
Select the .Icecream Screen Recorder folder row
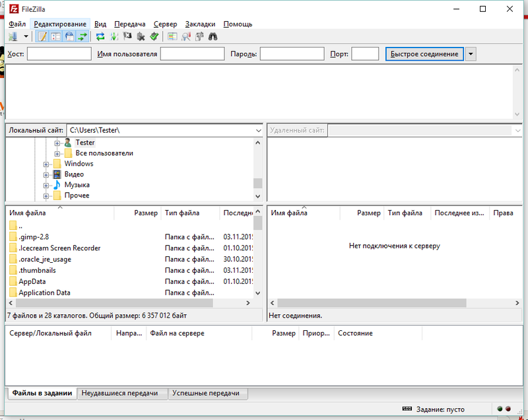pyautogui.click(x=129, y=248)
